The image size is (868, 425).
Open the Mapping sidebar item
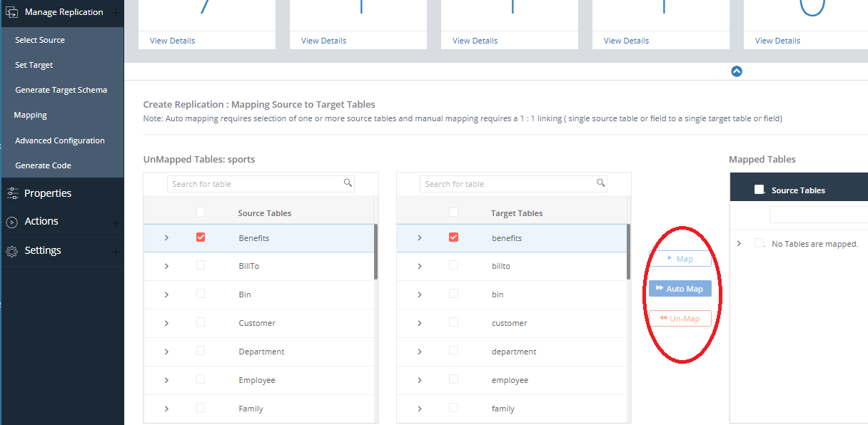[x=31, y=115]
